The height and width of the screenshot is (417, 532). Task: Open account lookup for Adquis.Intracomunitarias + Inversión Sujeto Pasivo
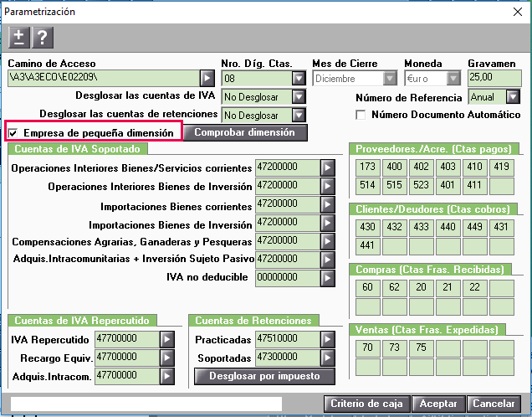[327, 260]
